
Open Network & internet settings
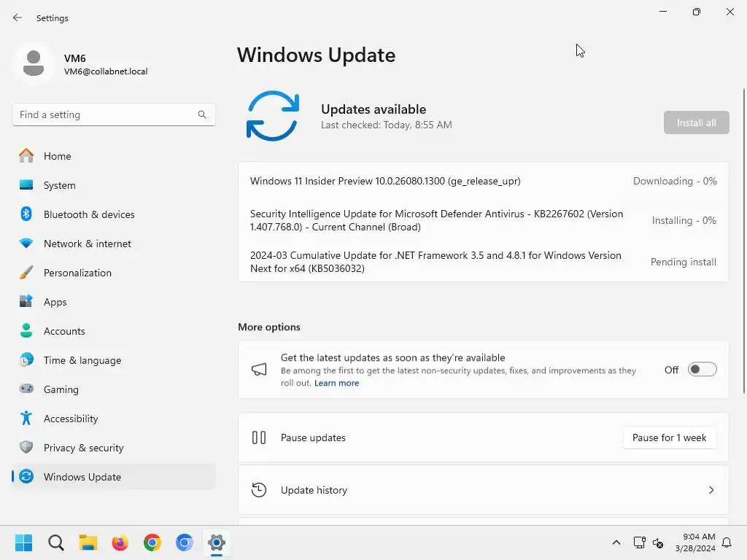click(x=113, y=244)
